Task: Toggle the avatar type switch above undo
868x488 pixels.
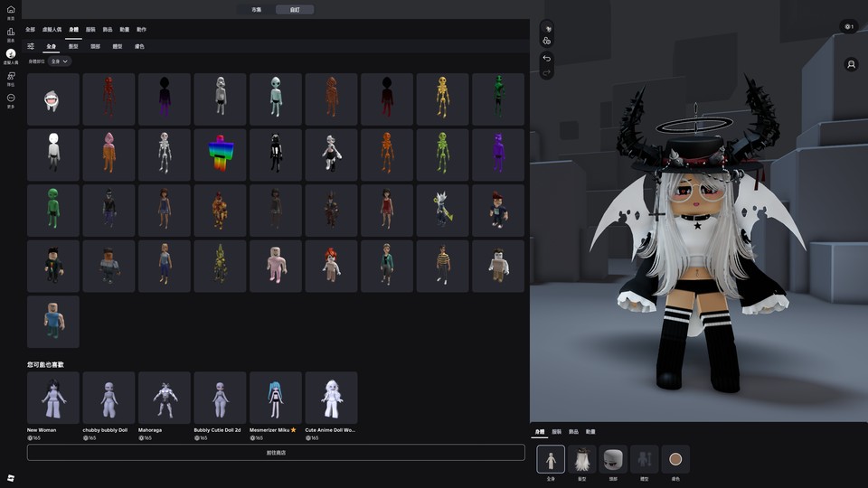Action: [546, 41]
